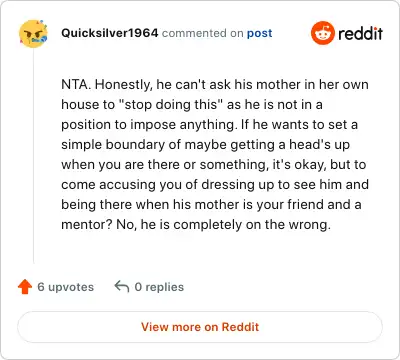Click the vertical thread line under avatar
400x360 pixels.
(x=33, y=156)
